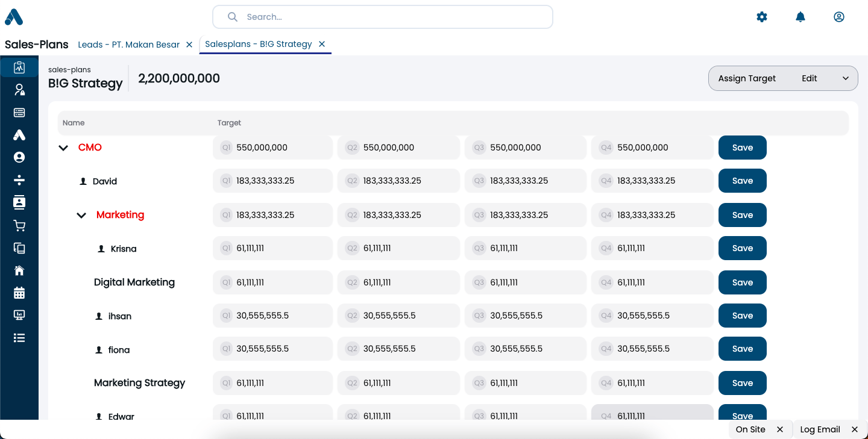Open the bulleted list icon in sidebar
Screen dimensions: 868x439
pos(19,338)
